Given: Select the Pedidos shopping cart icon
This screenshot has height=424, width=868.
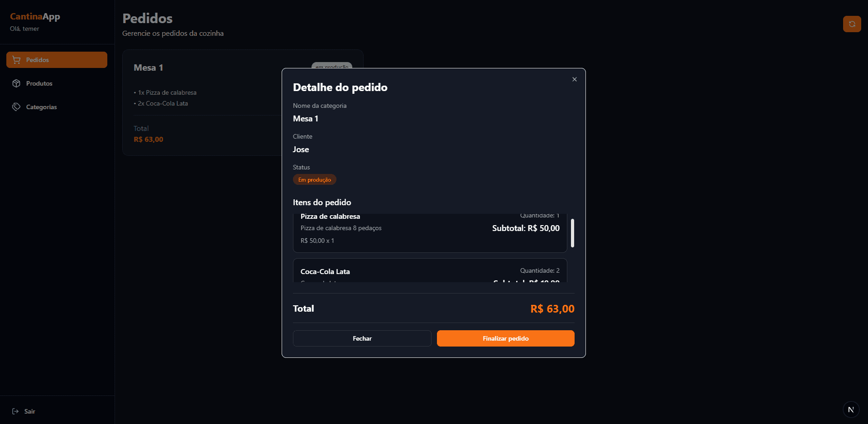Looking at the screenshot, I should pos(16,59).
